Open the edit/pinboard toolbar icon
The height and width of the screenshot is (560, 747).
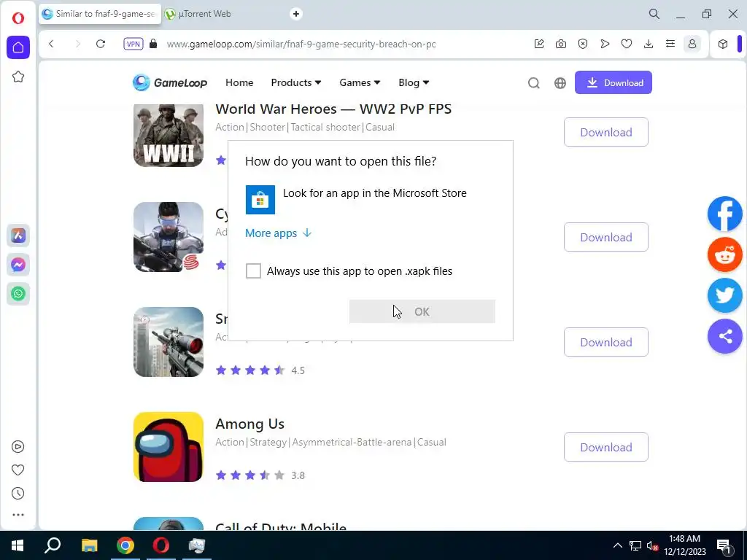(x=539, y=44)
